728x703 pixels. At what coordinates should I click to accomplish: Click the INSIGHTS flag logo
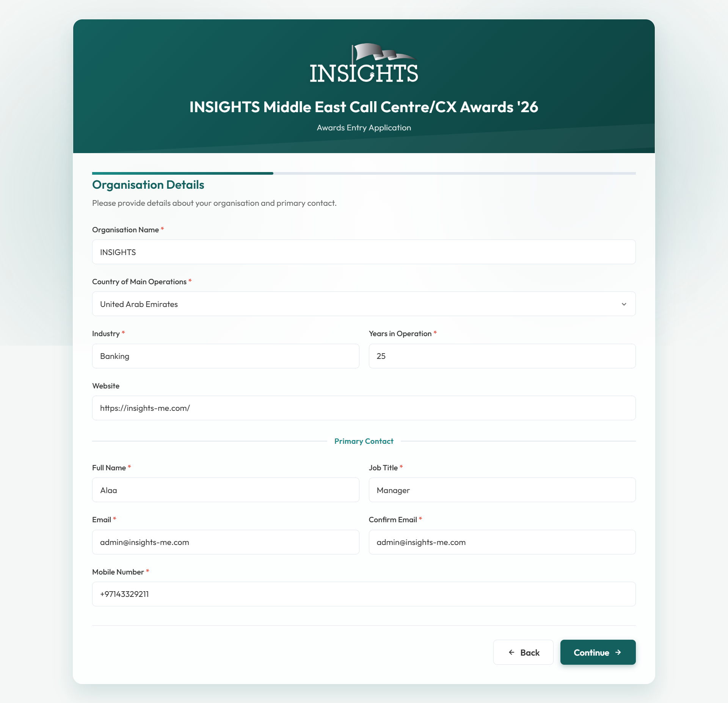364,63
